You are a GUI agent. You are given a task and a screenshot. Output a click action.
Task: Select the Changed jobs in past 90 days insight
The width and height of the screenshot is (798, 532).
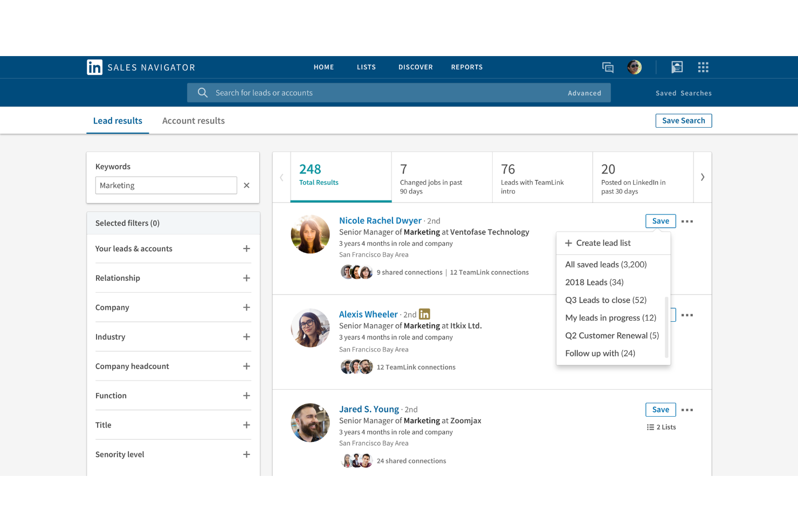click(442, 177)
